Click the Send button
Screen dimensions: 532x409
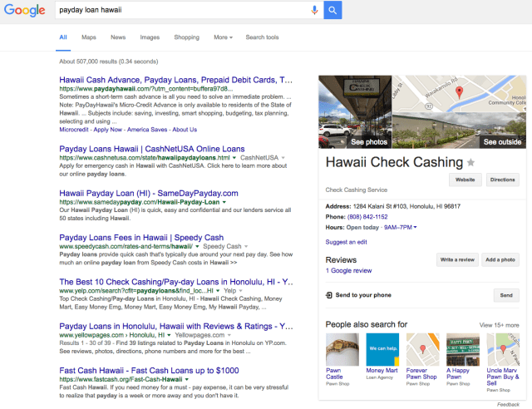pos(506,295)
